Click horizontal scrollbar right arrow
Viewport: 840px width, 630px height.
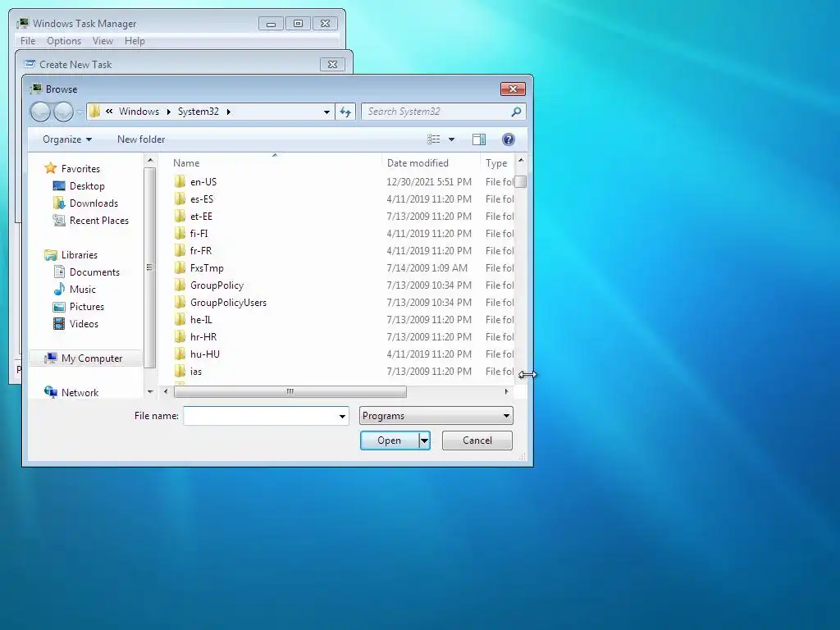tap(507, 391)
